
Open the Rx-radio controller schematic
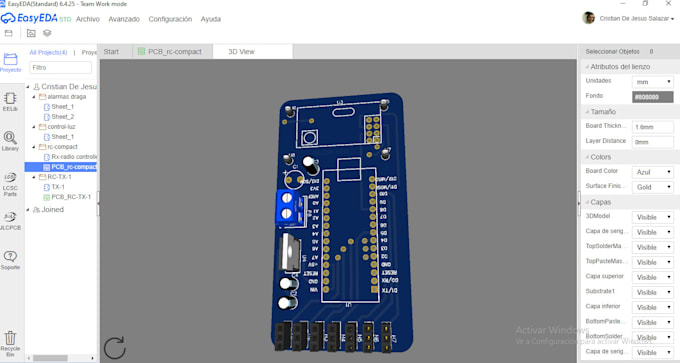[x=74, y=157]
